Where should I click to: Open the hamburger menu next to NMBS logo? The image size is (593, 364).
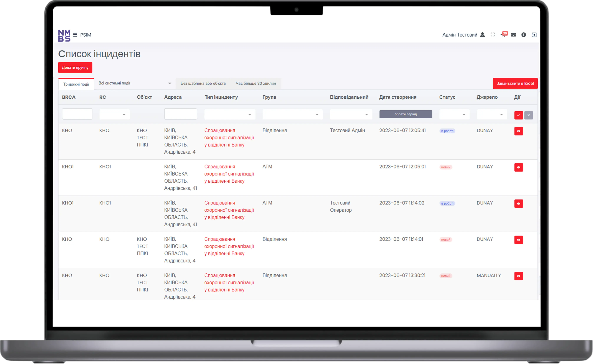(75, 35)
